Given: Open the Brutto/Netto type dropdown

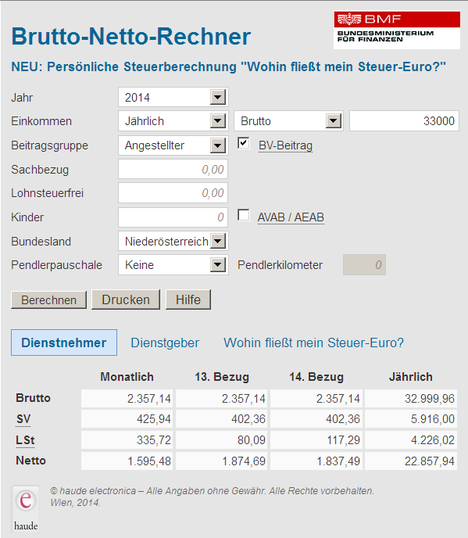Looking at the screenshot, I should (x=289, y=121).
